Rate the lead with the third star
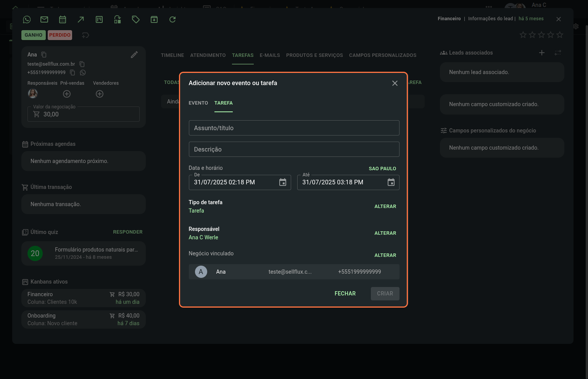 point(541,35)
